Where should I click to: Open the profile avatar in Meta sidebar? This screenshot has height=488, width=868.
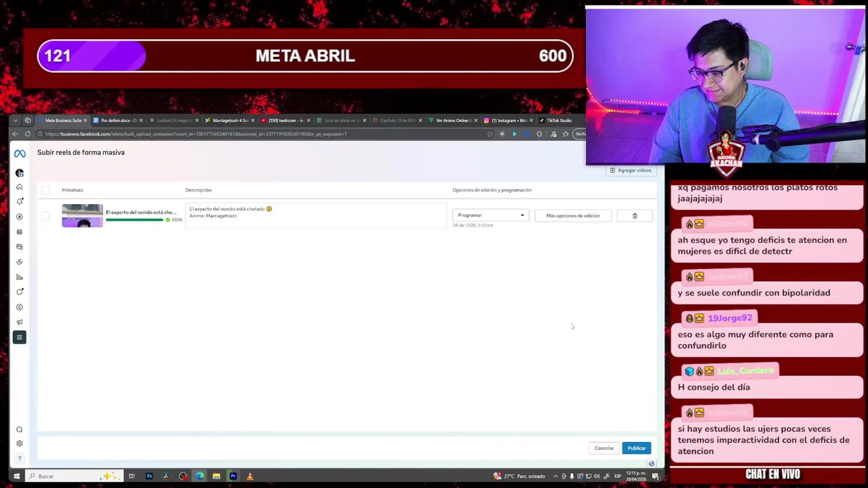(x=20, y=173)
